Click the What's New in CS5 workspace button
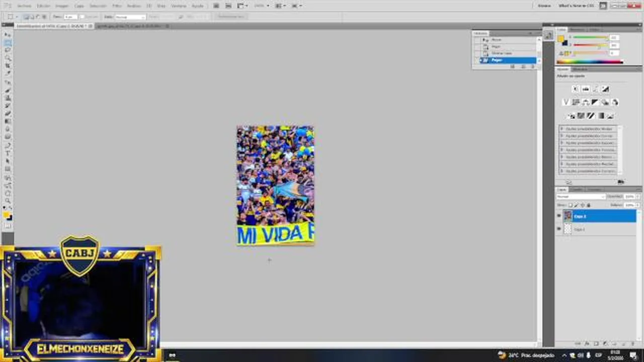Screen dimensions: 644x362 [576, 6]
